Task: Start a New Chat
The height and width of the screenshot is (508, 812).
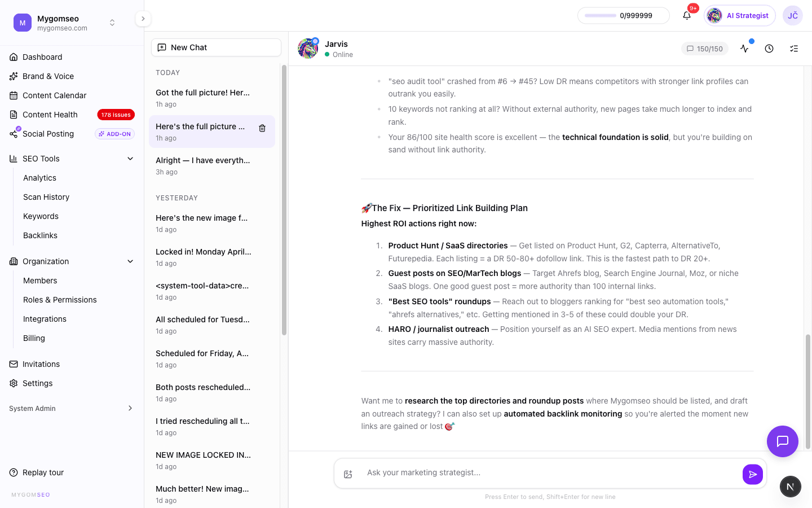Action: pyautogui.click(x=216, y=47)
